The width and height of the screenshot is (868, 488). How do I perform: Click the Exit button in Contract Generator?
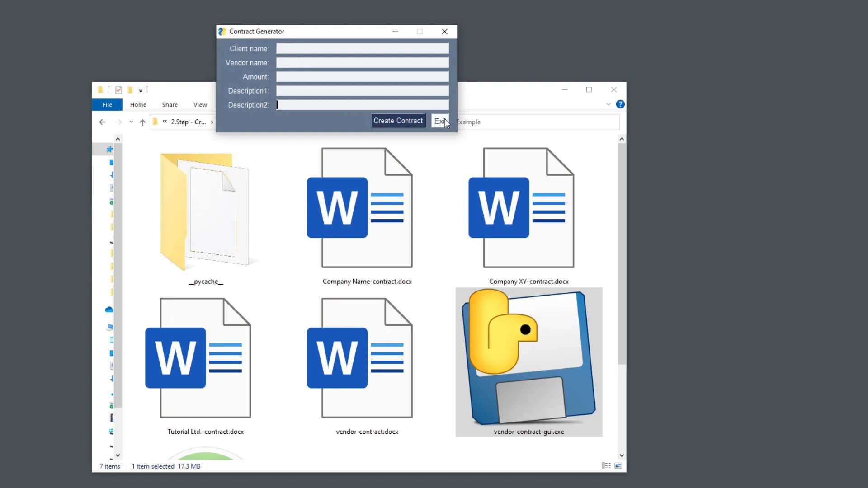tap(439, 121)
